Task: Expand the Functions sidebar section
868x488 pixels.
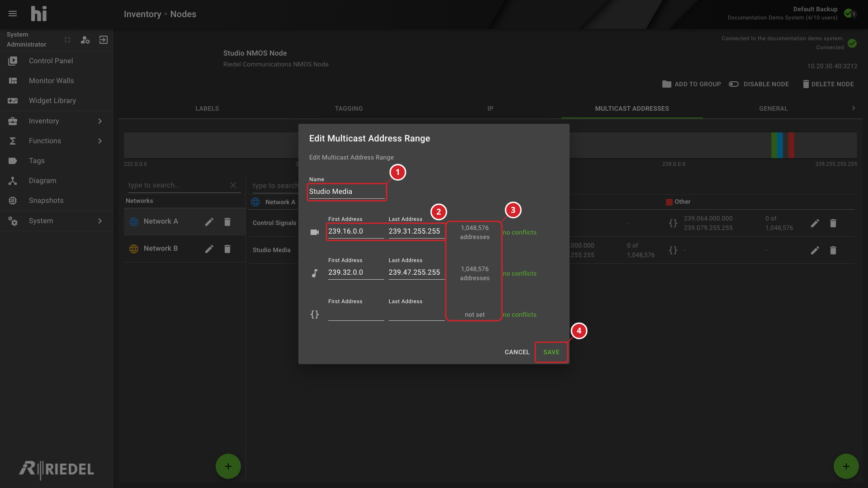Action: [57, 141]
